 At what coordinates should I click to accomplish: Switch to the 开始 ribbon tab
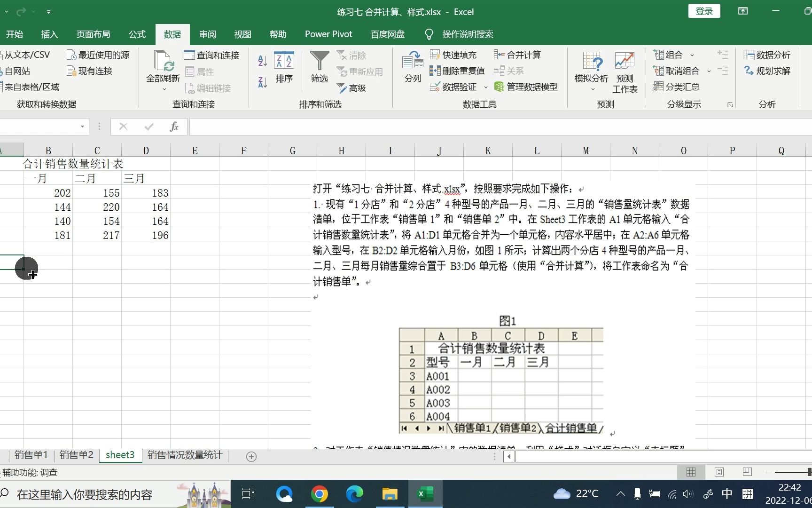pyautogui.click(x=14, y=34)
